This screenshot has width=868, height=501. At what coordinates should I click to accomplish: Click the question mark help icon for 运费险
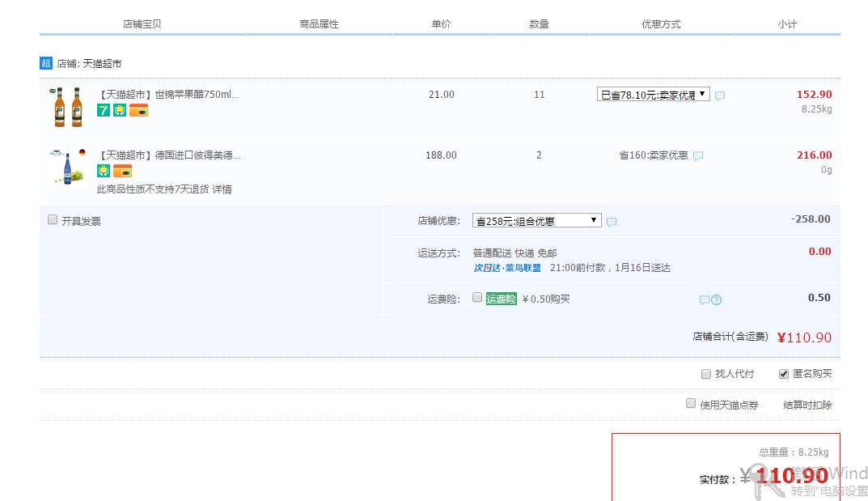[716, 300]
